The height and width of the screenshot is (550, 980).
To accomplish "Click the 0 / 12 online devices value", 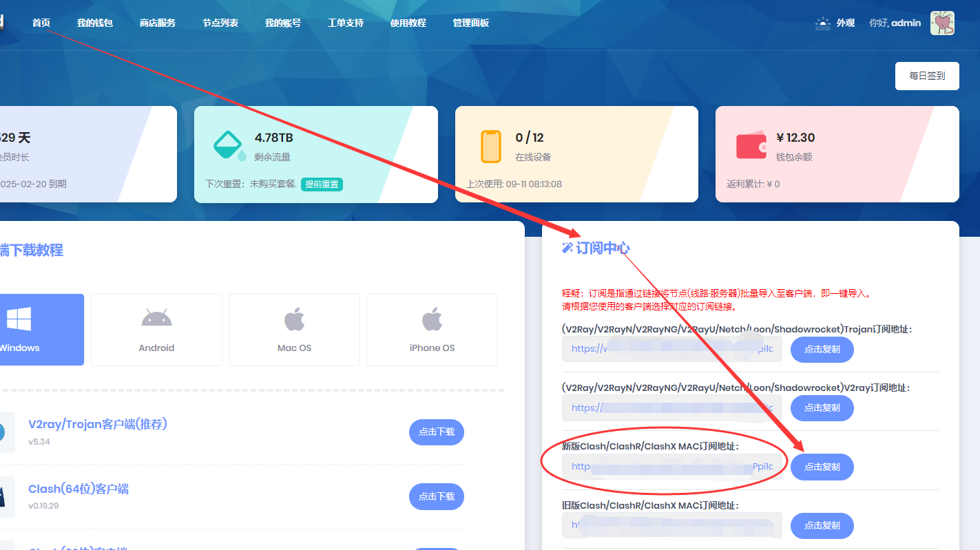I will point(530,137).
